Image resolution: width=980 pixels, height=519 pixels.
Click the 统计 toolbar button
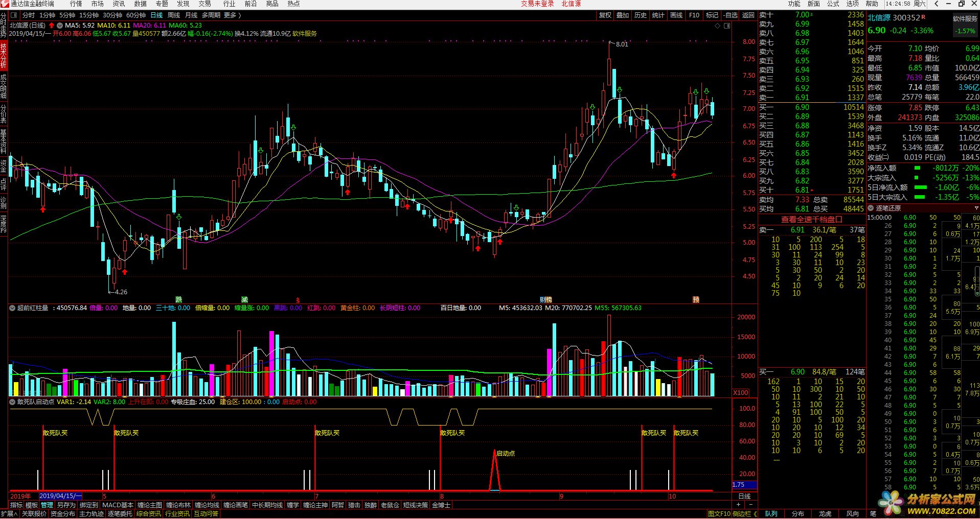point(658,15)
